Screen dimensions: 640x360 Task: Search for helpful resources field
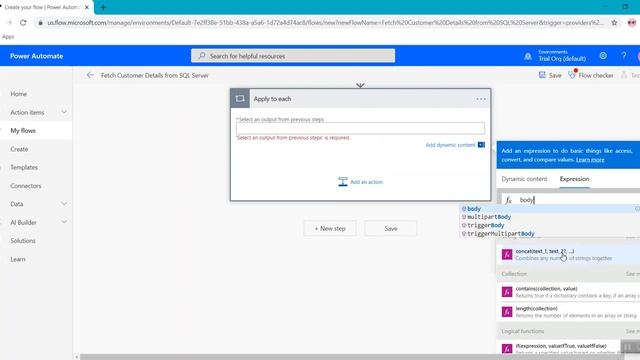[293, 56]
